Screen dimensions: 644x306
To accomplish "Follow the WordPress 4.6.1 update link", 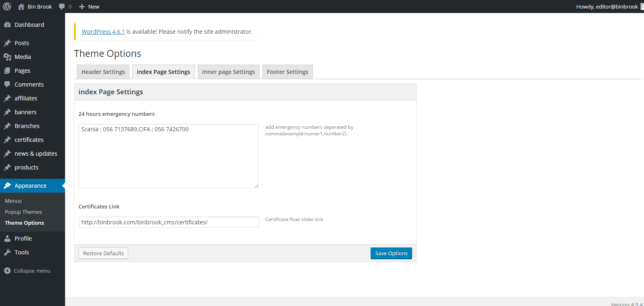I will [103, 32].
